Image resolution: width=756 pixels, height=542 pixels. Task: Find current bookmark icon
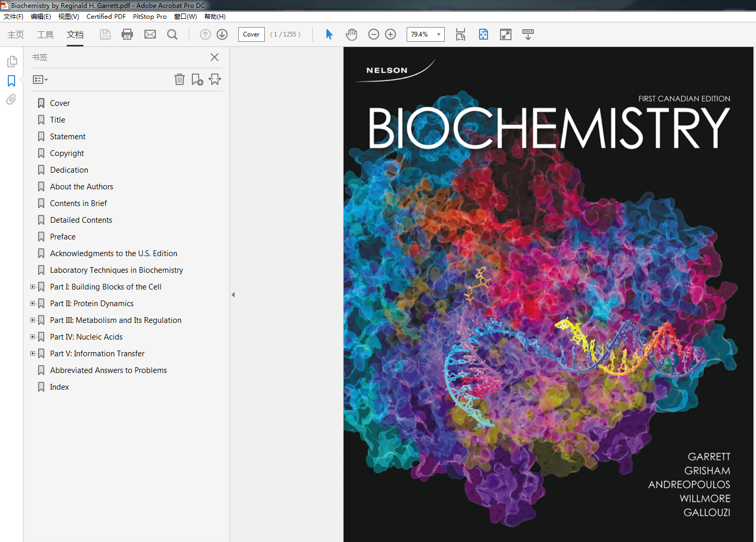(215, 79)
